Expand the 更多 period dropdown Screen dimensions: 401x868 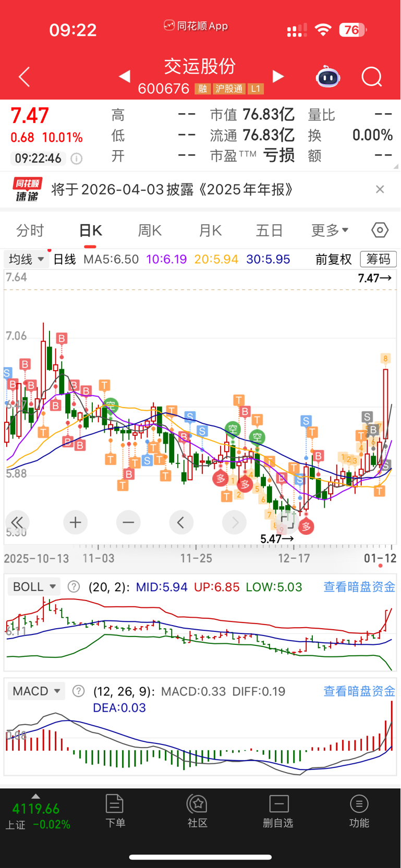(330, 230)
